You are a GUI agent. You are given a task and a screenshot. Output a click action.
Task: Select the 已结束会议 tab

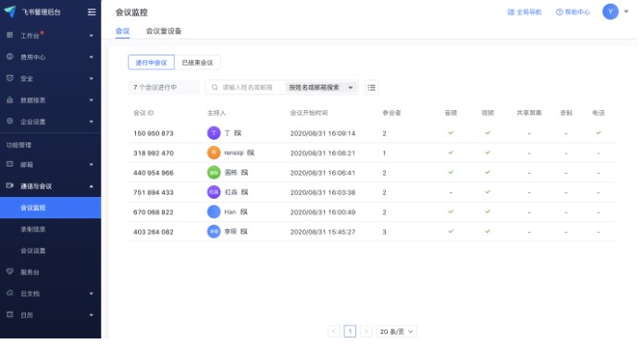[x=198, y=62]
